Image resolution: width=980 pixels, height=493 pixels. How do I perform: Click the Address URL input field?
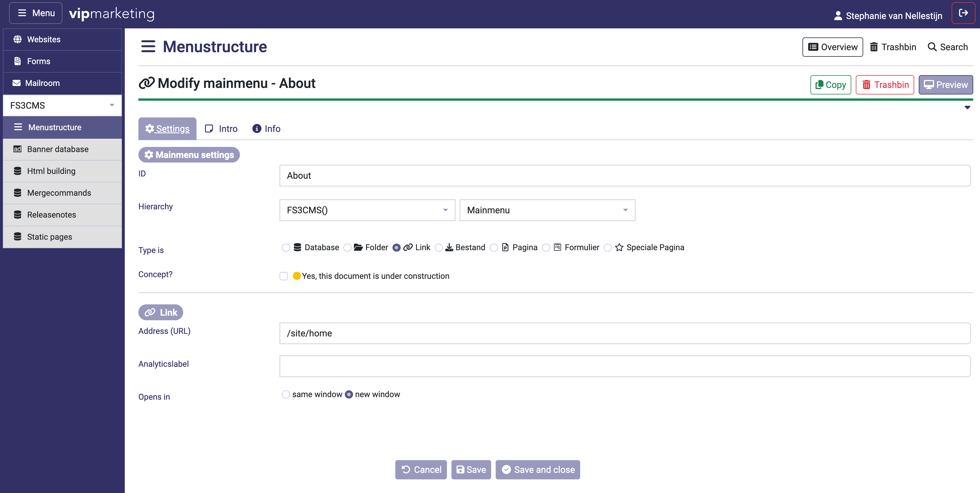tap(625, 333)
